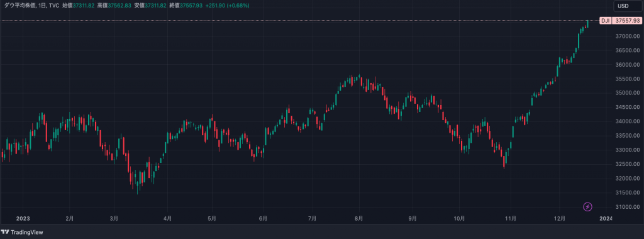Click the 2023 time axis label
This screenshot has width=644, height=239.
coord(23,218)
